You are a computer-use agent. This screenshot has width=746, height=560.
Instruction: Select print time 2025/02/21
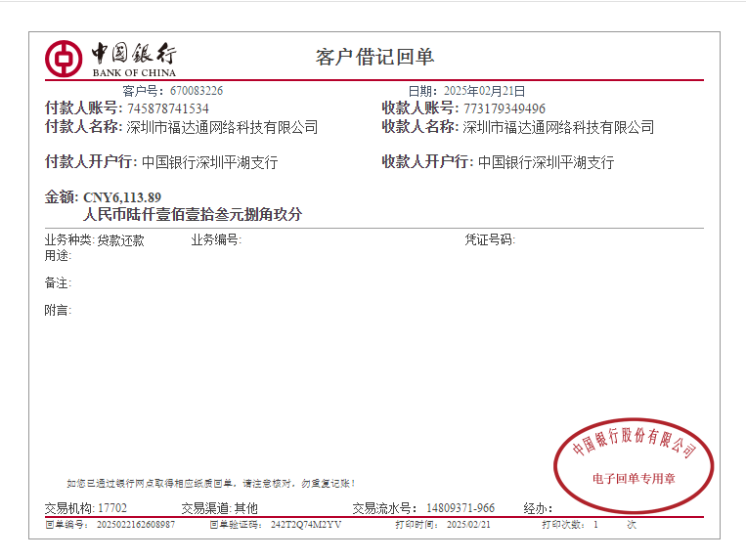coord(468,525)
